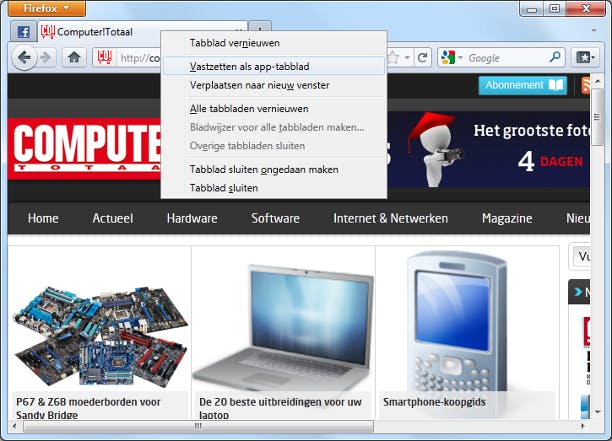The image size is (612, 441).
Task: Go to the home page icon
Action: tap(74, 58)
